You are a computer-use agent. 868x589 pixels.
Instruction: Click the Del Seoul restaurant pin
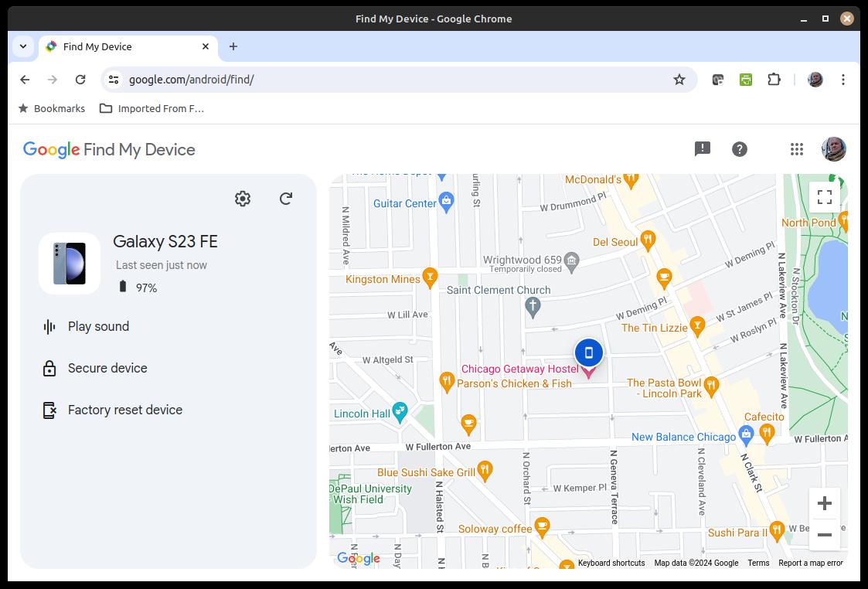tap(648, 240)
